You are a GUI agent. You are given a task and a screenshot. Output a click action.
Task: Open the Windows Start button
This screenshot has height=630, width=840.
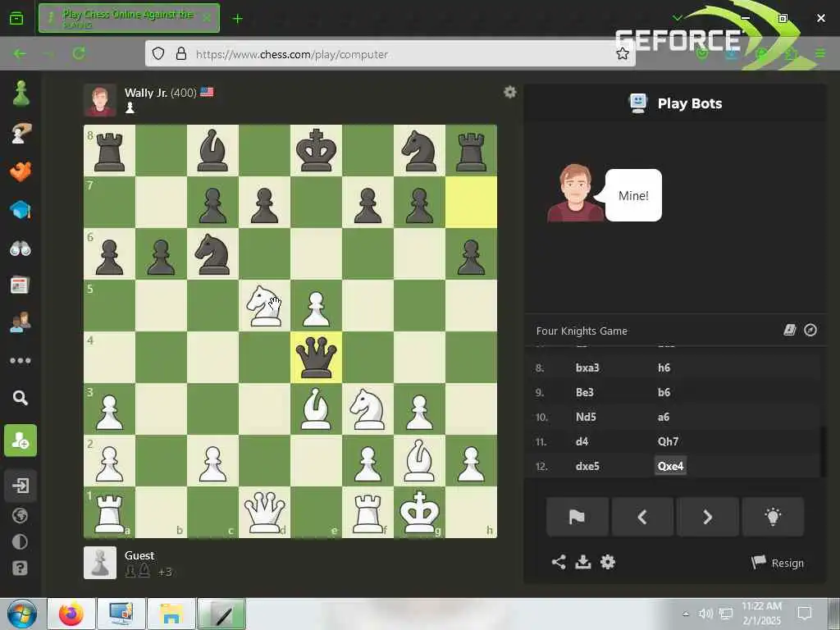(x=22, y=614)
